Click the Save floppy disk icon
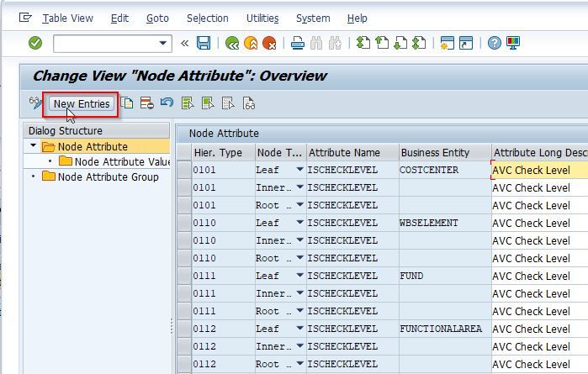The image size is (588, 374). coord(204,43)
